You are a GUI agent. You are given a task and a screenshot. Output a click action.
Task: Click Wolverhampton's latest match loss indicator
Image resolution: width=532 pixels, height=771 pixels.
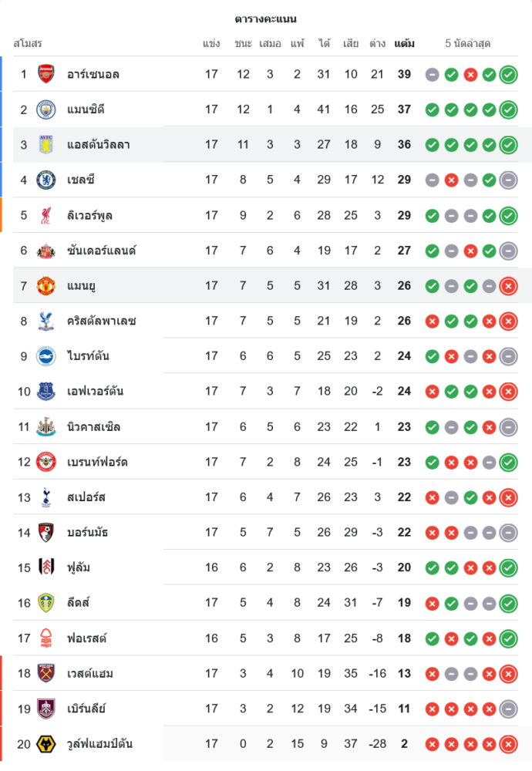[x=508, y=745]
